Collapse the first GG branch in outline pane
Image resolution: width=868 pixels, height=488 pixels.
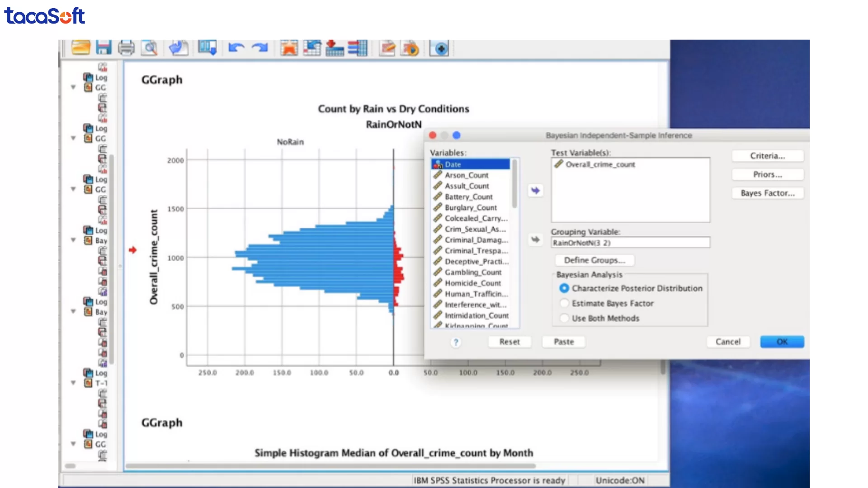click(73, 87)
